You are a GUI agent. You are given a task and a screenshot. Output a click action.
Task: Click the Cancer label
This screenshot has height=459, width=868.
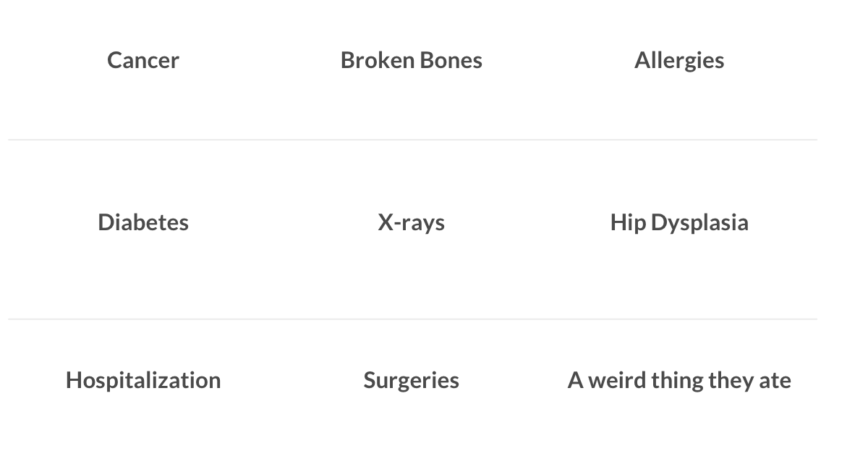click(x=143, y=60)
